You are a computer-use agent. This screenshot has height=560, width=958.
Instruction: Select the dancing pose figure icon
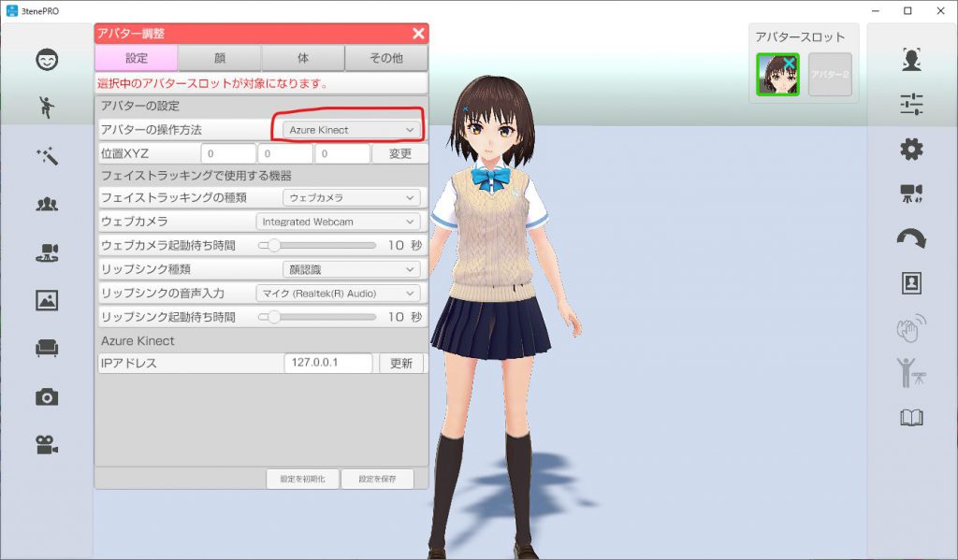click(x=47, y=107)
